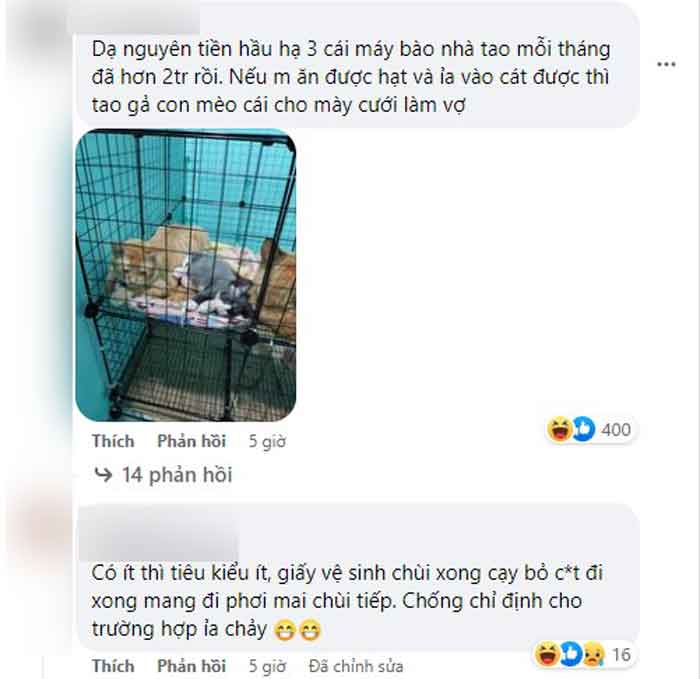
Task: Click the 5 giờ timestamp beside Đã chỉnh sửa
Action: pyautogui.click(x=267, y=667)
